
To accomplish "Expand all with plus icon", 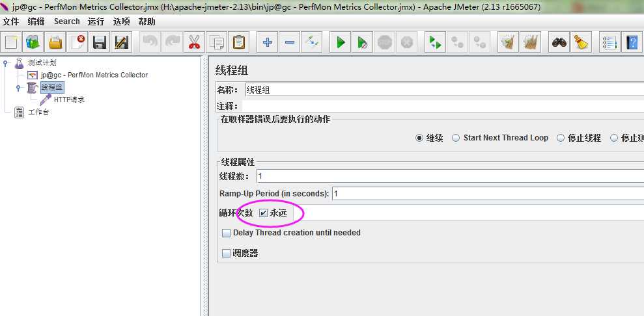I will (x=268, y=42).
